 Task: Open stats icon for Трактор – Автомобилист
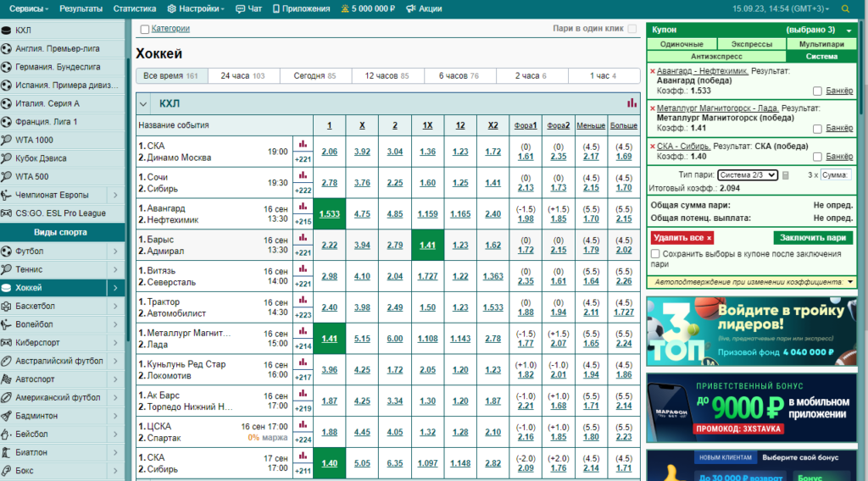tap(303, 301)
